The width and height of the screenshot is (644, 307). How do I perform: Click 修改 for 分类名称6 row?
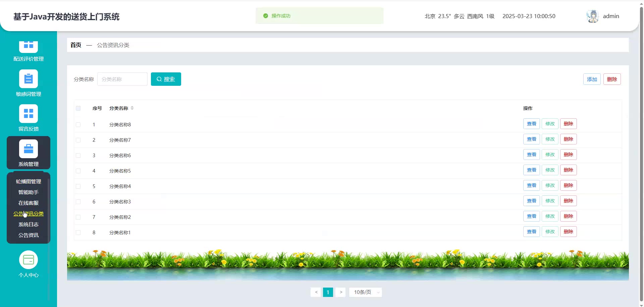pyautogui.click(x=550, y=155)
